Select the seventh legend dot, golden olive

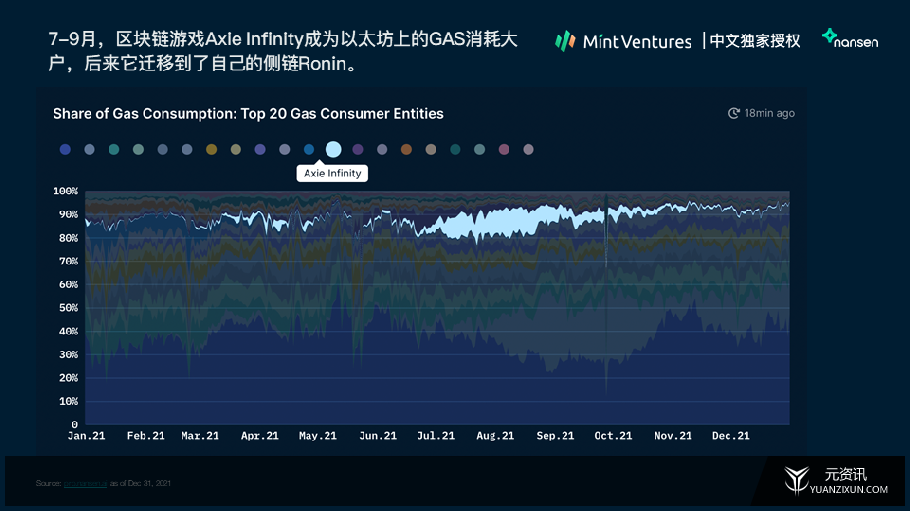pyautogui.click(x=211, y=150)
